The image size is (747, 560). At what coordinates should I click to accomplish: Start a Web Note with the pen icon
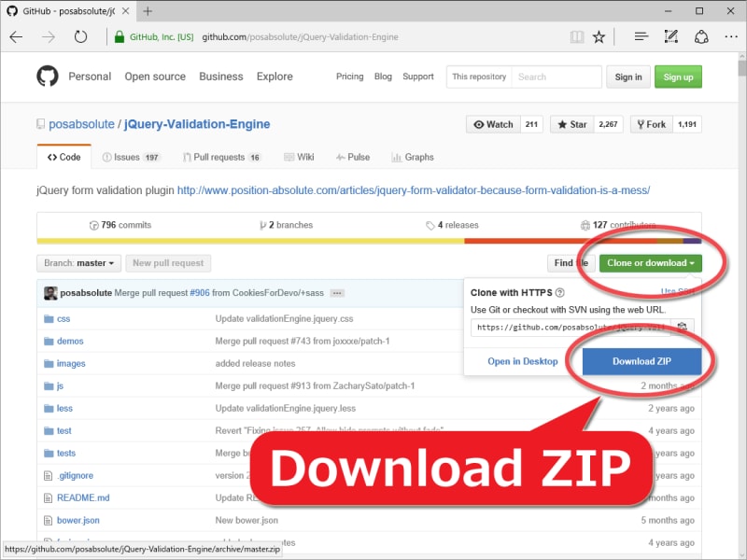[669, 36]
